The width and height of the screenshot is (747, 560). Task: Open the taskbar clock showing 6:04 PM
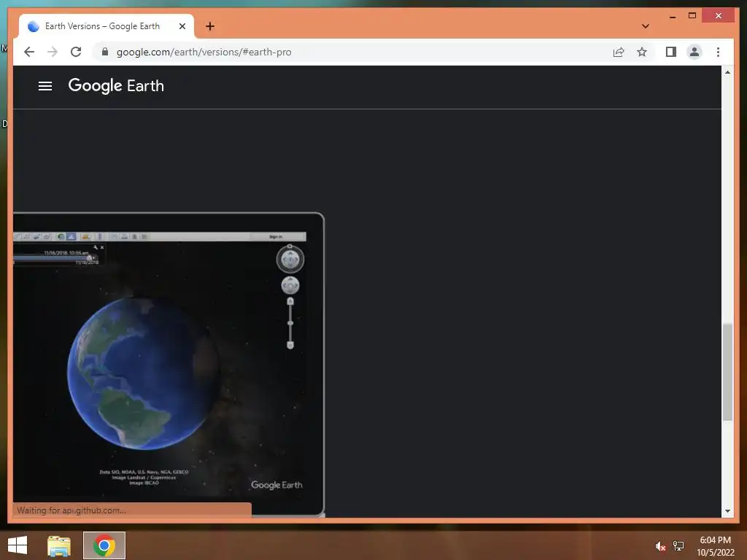coord(716,545)
